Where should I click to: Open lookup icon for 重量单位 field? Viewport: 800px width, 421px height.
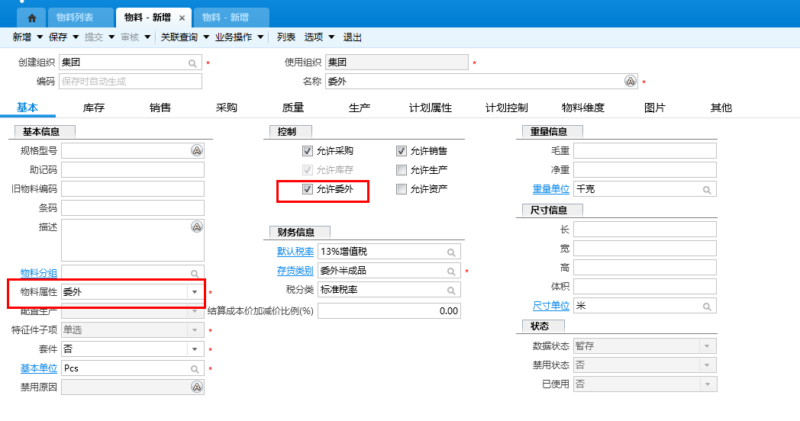(707, 190)
